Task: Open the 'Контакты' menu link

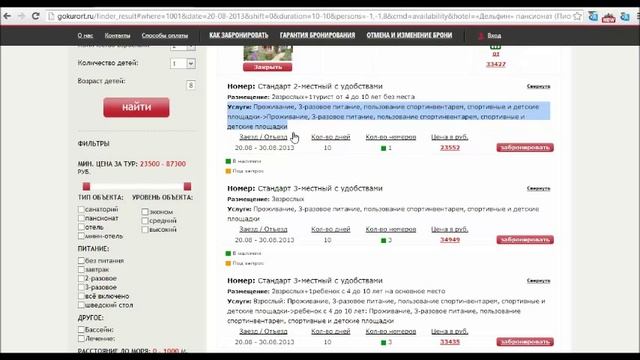Action: coord(117,36)
